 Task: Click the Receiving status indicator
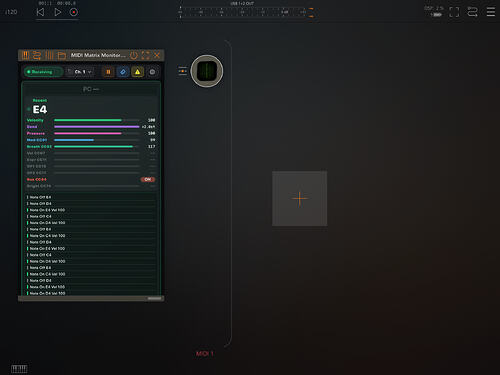point(43,72)
